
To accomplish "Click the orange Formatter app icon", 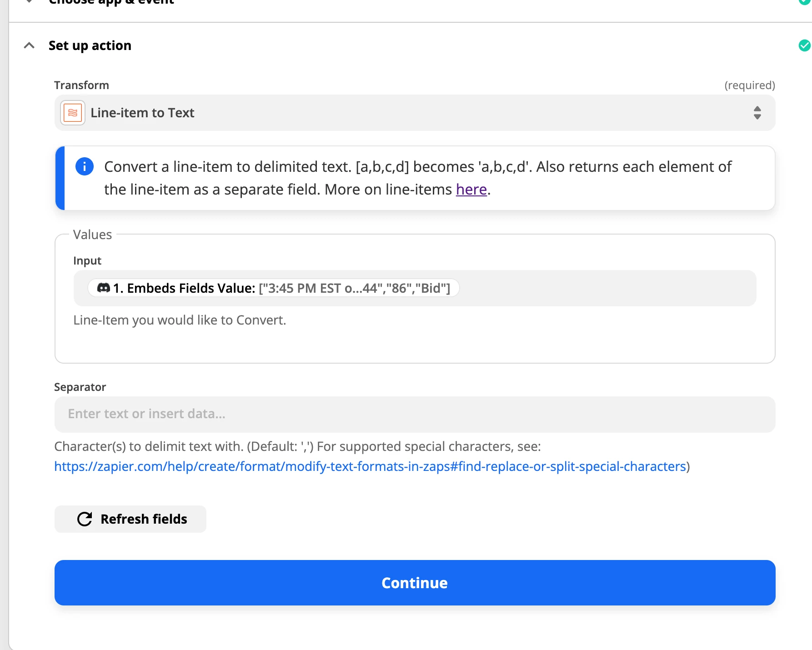I will pos(72,112).
